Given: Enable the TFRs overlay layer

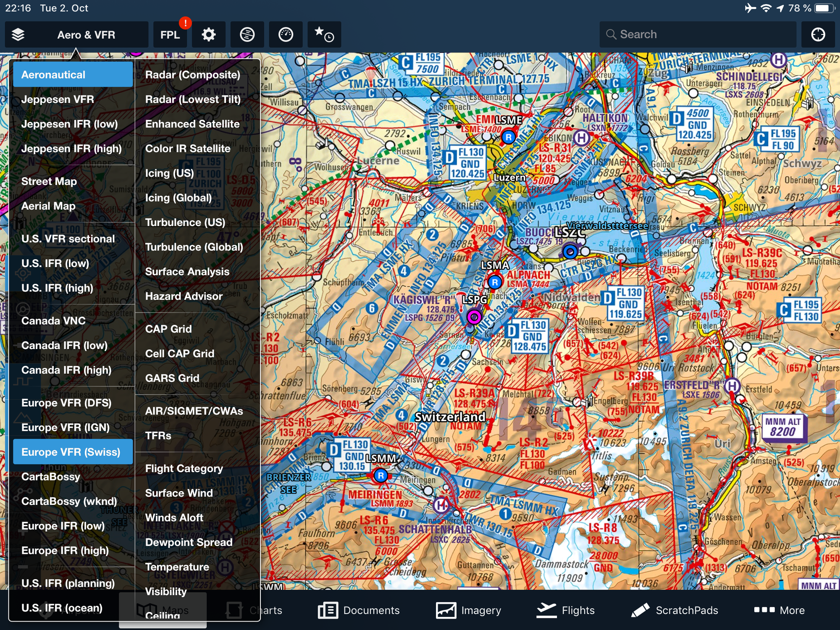Looking at the screenshot, I should [x=158, y=436].
